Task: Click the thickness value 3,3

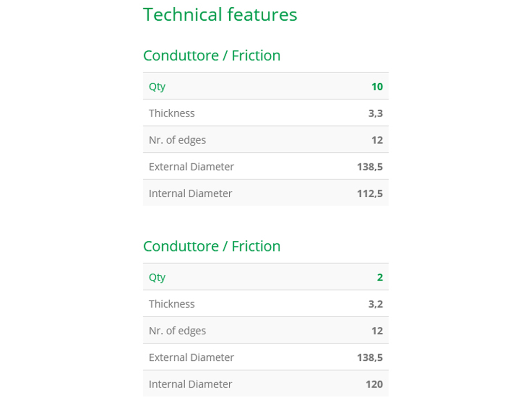Action: (375, 113)
